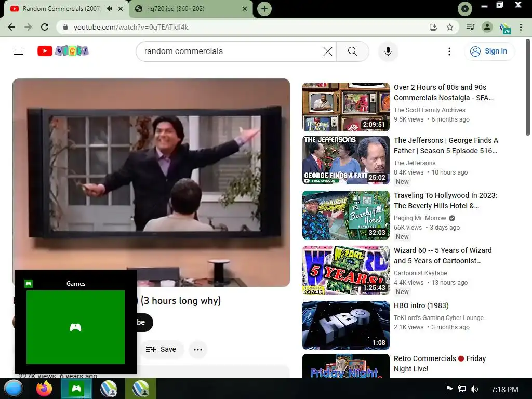Image resolution: width=532 pixels, height=399 pixels.
Task: View site information lock icon
Action: (65, 27)
